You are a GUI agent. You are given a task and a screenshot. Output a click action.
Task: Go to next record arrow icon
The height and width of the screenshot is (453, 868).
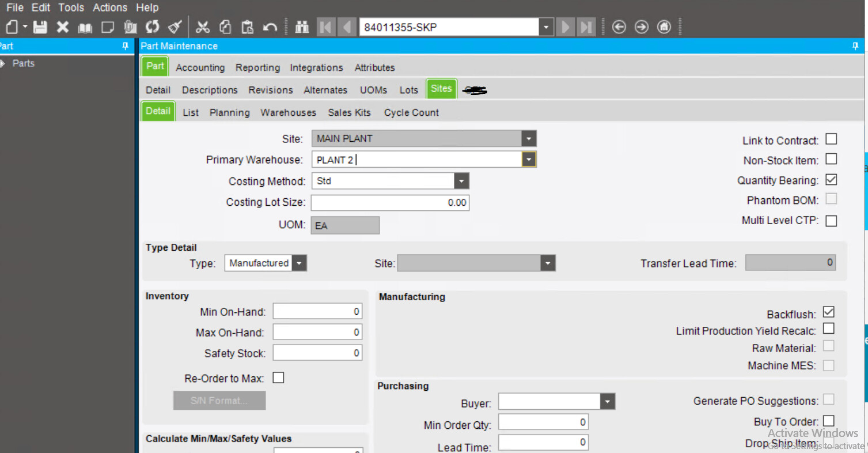(566, 27)
